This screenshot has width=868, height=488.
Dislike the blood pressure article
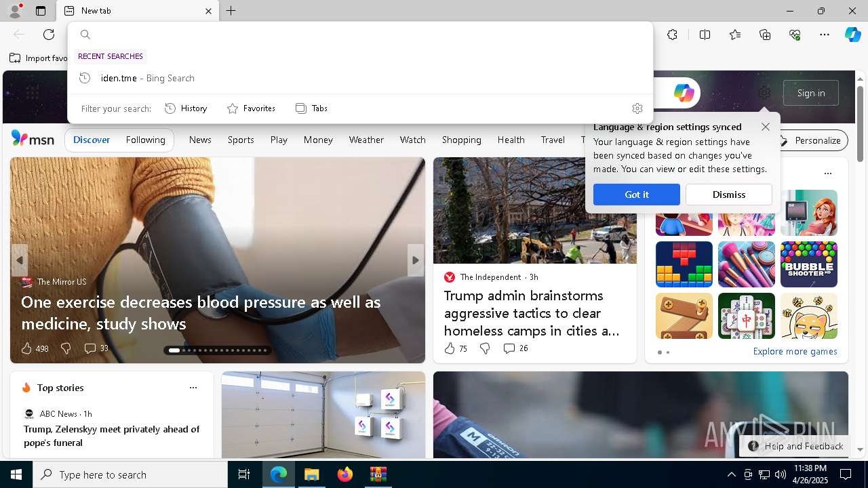(x=66, y=348)
